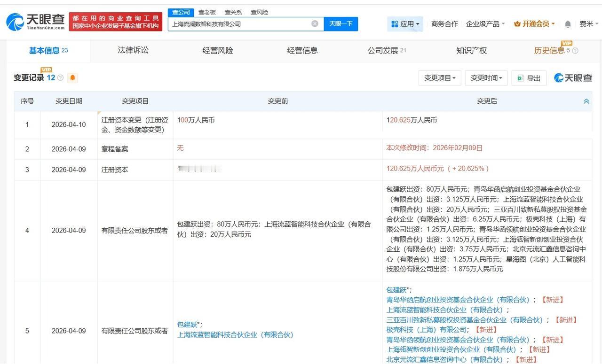Collapse table using blue double-chevron in header
The image size is (602, 364).
586,101
